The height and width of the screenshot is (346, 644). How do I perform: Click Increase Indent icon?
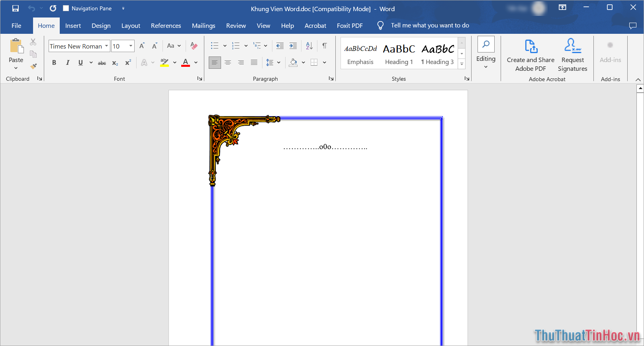293,46
